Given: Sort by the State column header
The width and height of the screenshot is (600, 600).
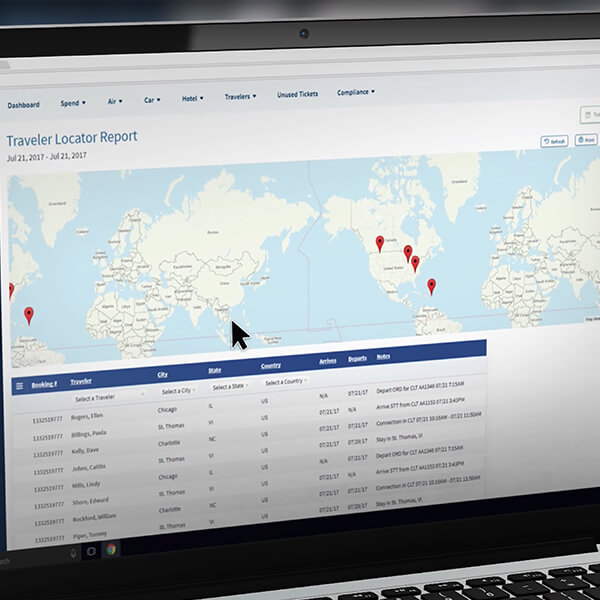Looking at the screenshot, I should pos(215,370).
